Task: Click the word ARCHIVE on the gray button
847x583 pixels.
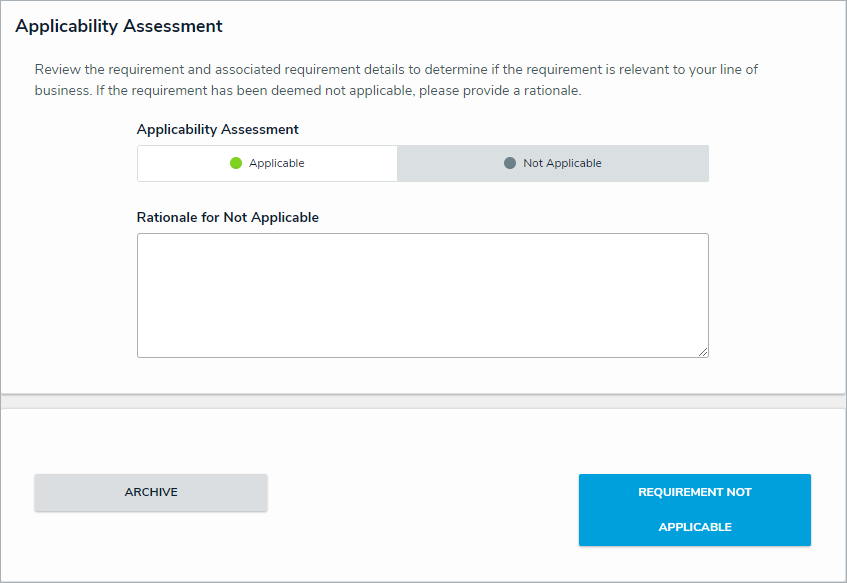Action: [151, 492]
